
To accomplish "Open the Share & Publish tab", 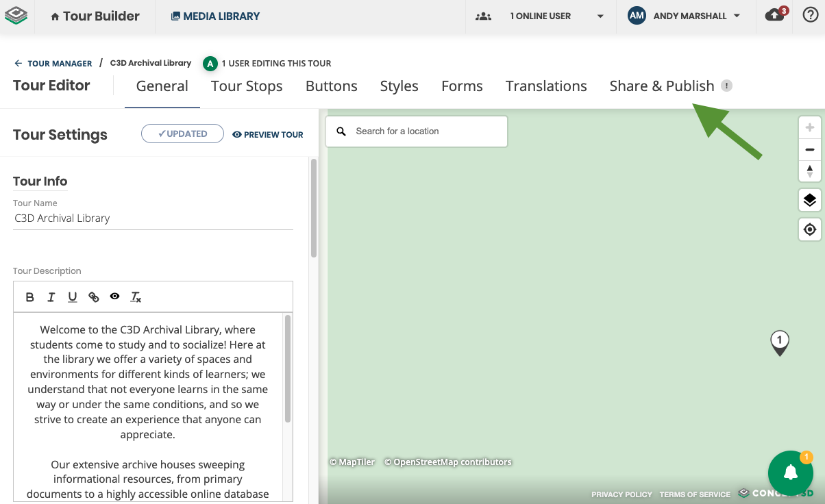I will (x=662, y=86).
